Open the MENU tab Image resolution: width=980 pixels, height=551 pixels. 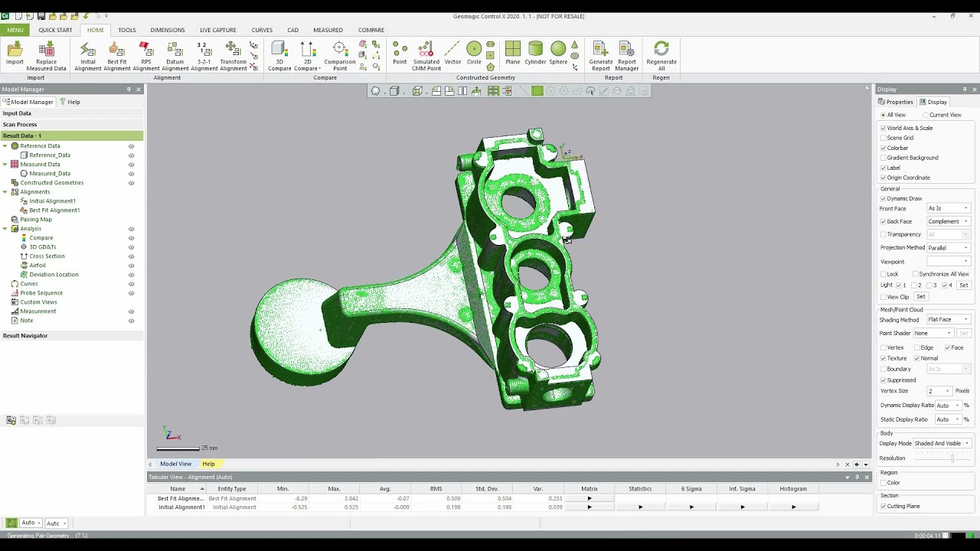click(x=15, y=30)
